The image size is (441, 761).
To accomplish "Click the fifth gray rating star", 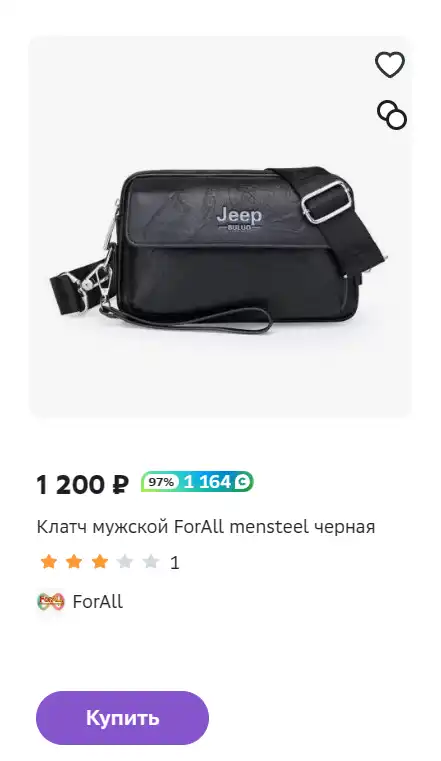I will 151,562.
